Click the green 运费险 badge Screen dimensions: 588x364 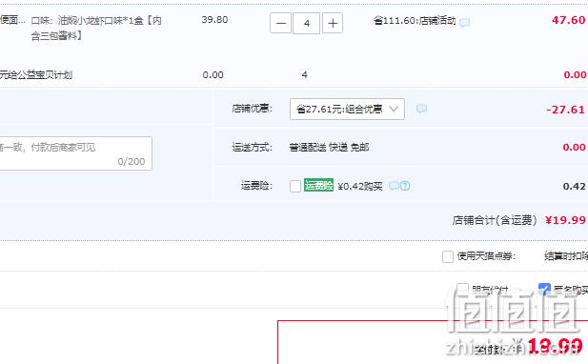click(x=318, y=185)
